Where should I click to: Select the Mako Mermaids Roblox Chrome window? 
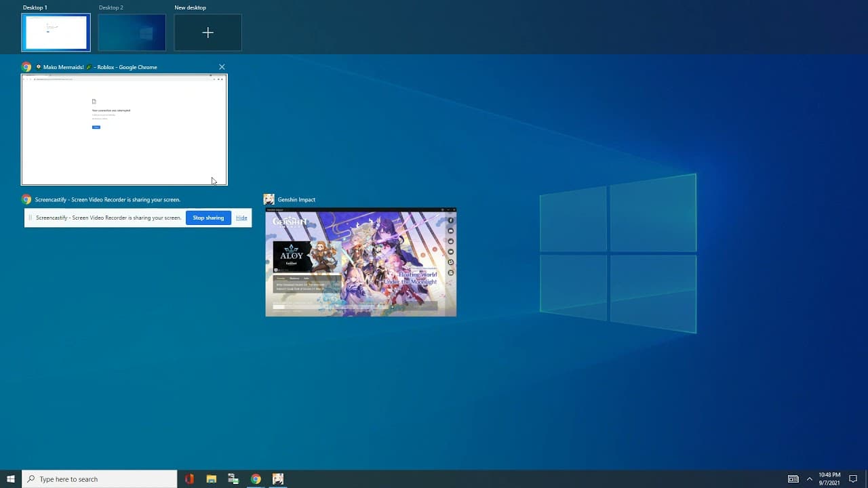point(124,129)
